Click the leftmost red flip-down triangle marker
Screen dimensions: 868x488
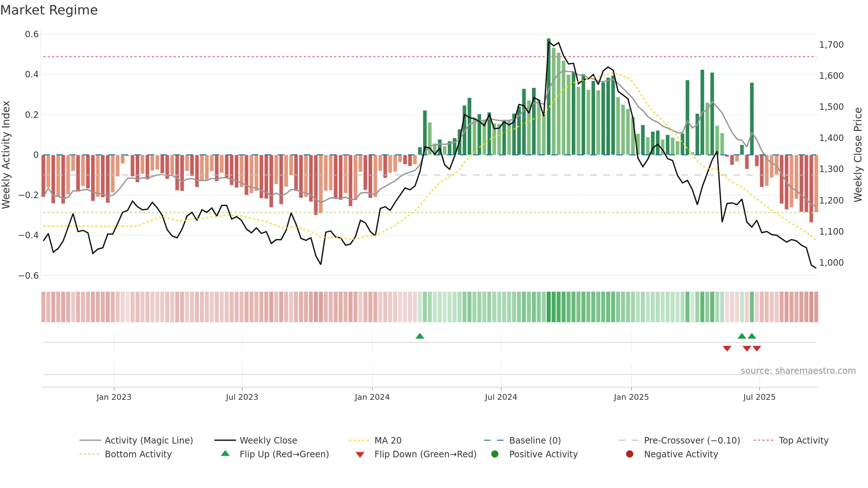(x=727, y=348)
